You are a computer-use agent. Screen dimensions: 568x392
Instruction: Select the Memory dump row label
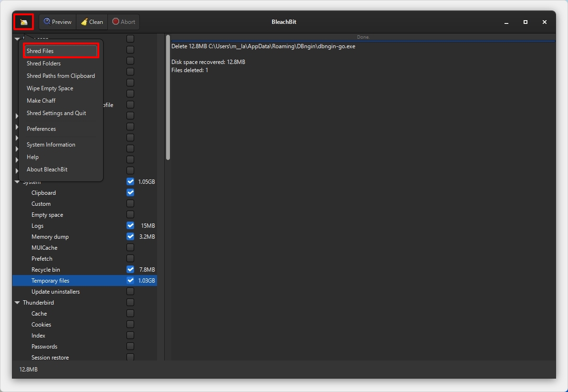pyautogui.click(x=50, y=236)
